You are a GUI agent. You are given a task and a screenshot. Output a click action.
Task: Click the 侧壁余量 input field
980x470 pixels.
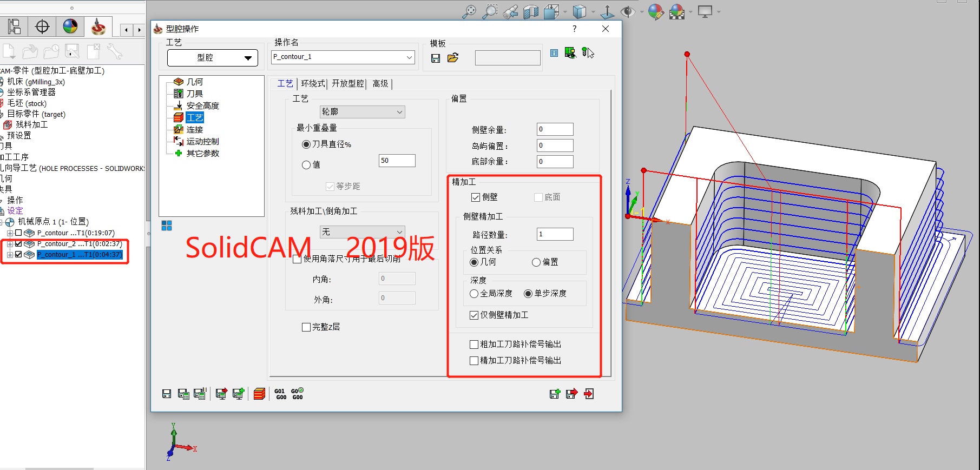(x=555, y=129)
